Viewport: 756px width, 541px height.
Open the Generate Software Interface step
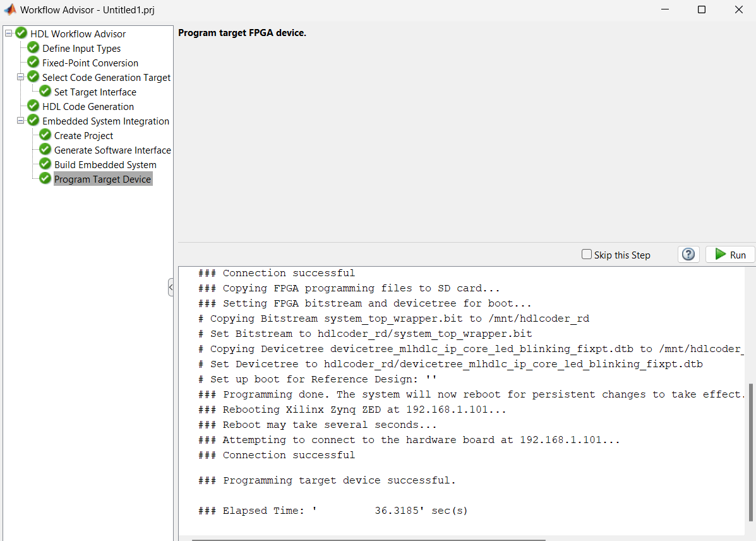pos(112,150)
